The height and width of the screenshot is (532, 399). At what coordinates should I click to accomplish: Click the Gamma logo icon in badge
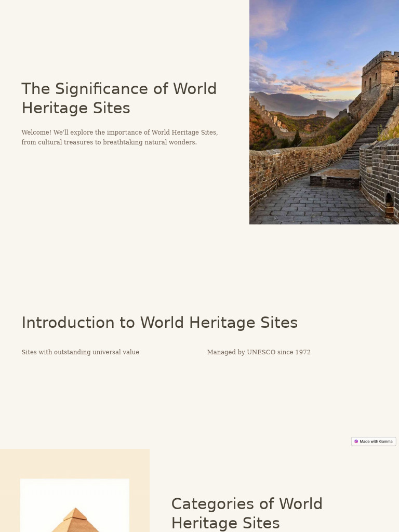point(356,442)
